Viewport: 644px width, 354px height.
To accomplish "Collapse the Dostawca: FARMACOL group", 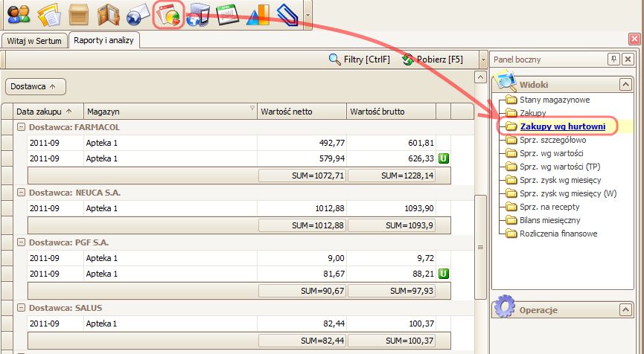I will click(21, 127).
